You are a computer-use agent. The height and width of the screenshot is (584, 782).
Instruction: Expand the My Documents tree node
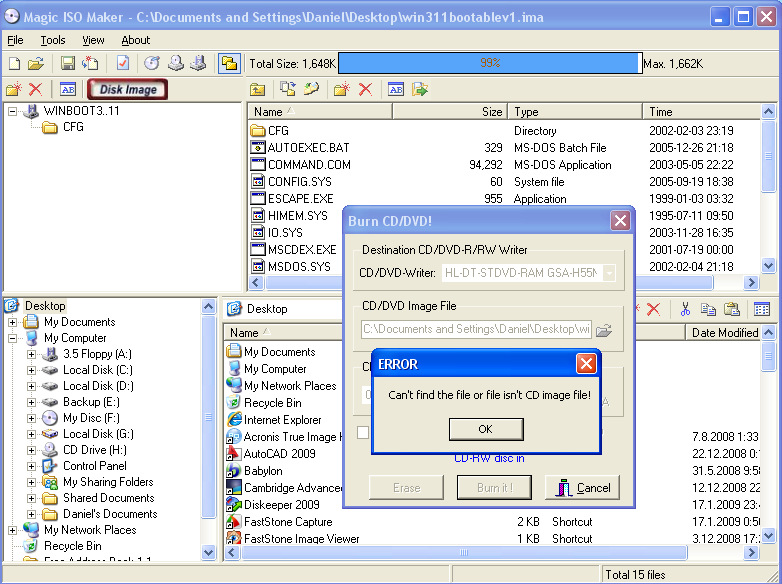[x=13, y=322]
